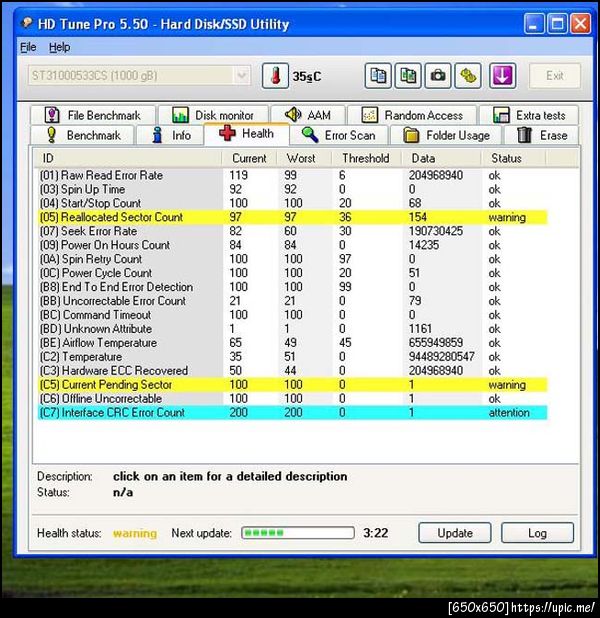Select the (C2) Temperature row
Viewport: 600px width, 618px height.
tap(292, 357)
